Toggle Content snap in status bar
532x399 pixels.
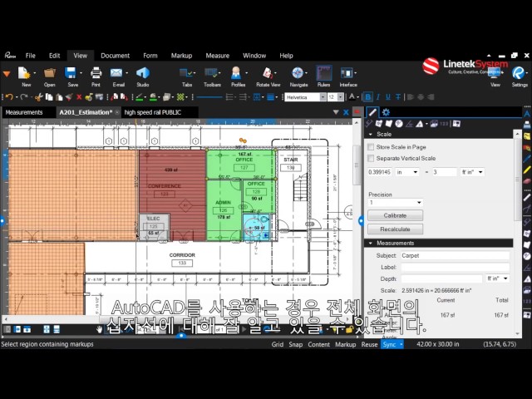point(318,344)
